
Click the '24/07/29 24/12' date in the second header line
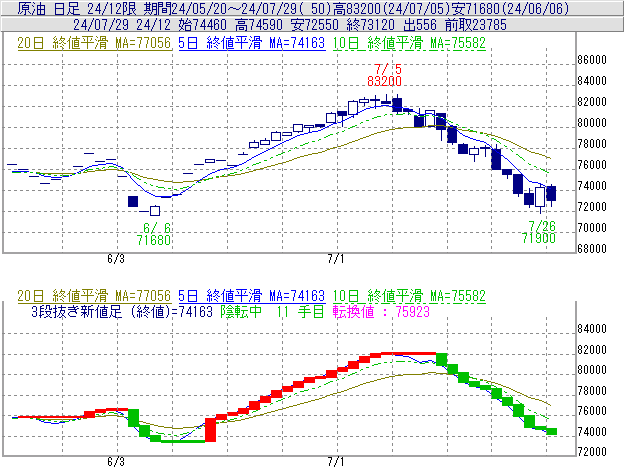(122, 25)
